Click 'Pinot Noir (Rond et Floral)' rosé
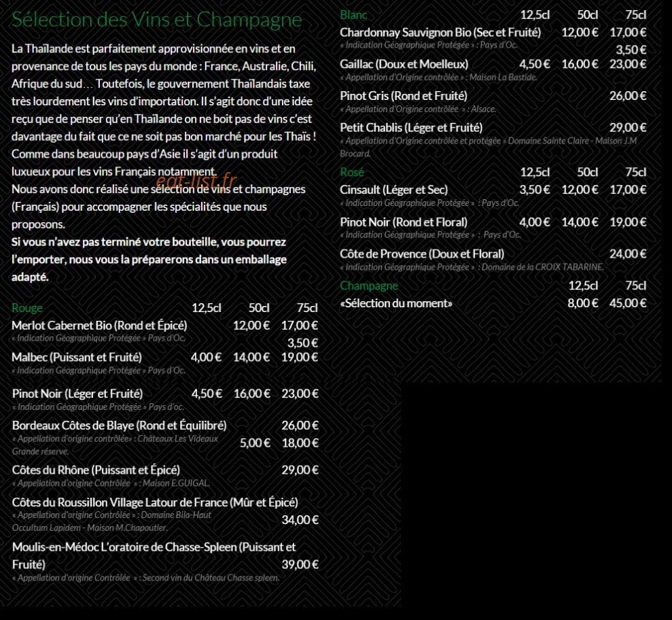 pyautogui.click(x=404, y=222)
